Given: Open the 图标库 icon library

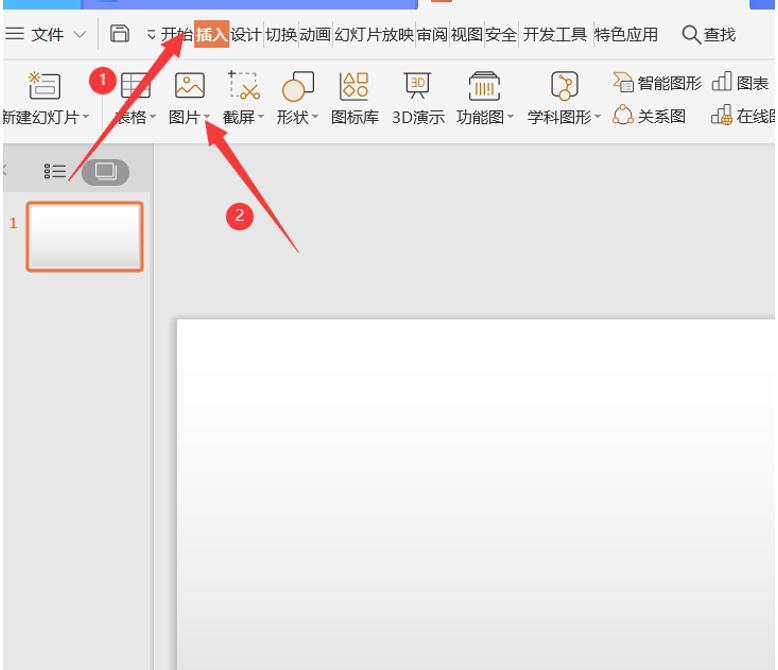Looking at the screenshot, I should coord(354,97).
